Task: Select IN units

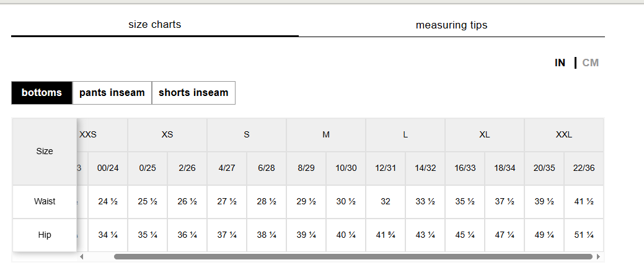Action: (x=560, y=63)
